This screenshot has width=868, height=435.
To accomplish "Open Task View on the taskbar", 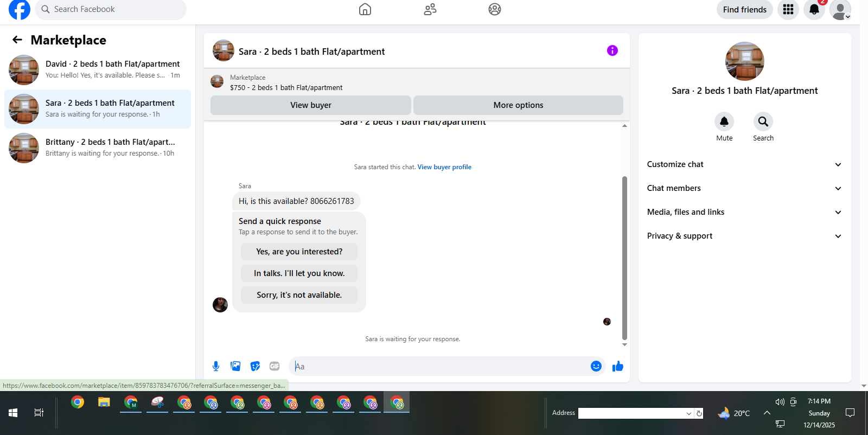I will point(39,413).
